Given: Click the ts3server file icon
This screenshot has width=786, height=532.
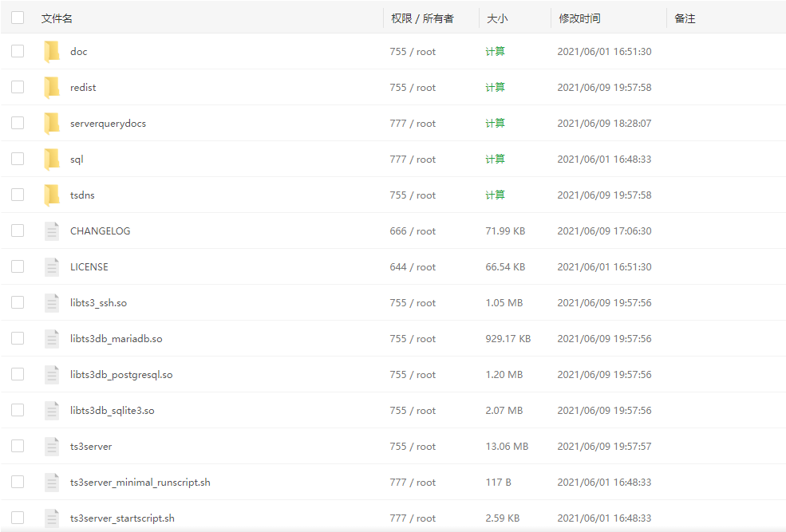Looking at the screenshot, I should [x=52, y=447].
